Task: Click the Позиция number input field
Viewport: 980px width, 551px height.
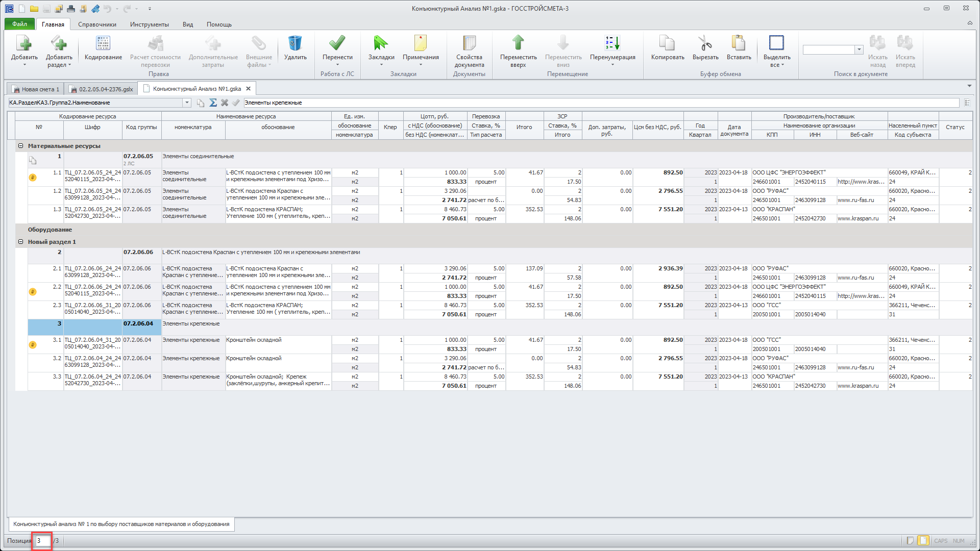Action: tap(43, 541)
